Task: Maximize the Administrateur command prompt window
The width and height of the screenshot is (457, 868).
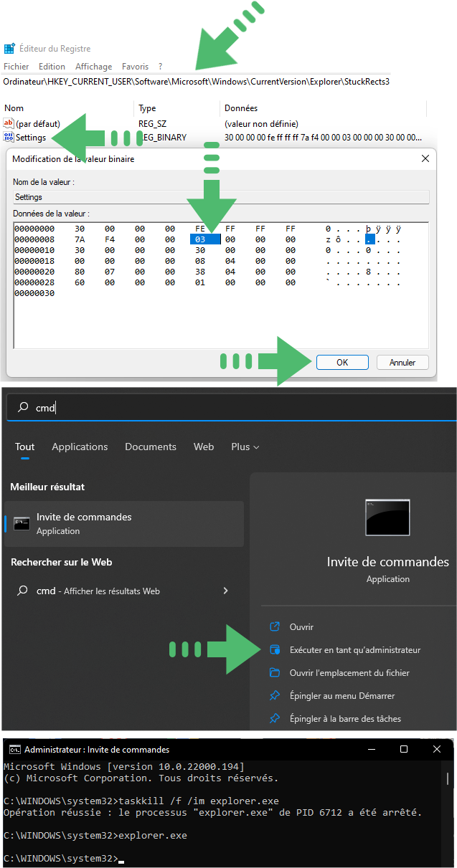Action: click(404, 750)
